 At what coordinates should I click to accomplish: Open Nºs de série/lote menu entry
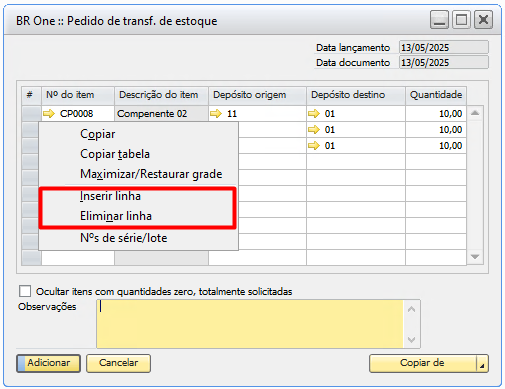point(138,238)
